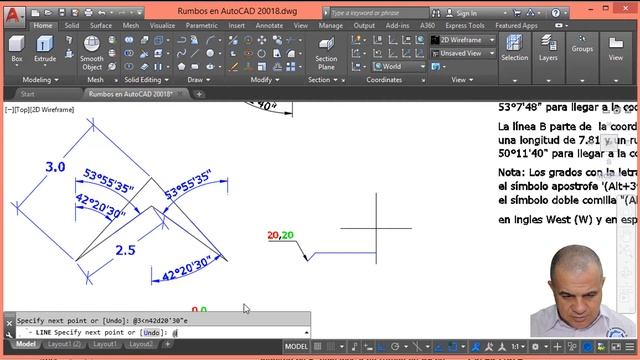Close the command line with X button
640x360 pixels.
point(9,323)
